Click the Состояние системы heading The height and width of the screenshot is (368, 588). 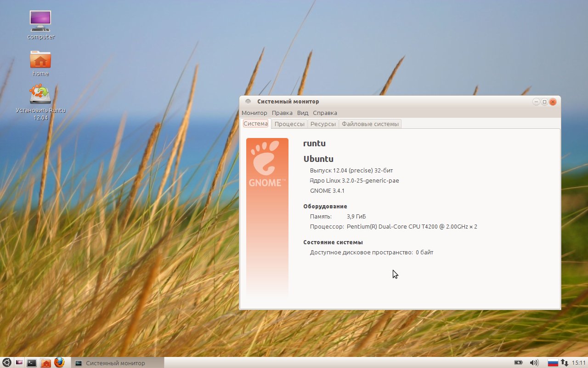[333, 242]
